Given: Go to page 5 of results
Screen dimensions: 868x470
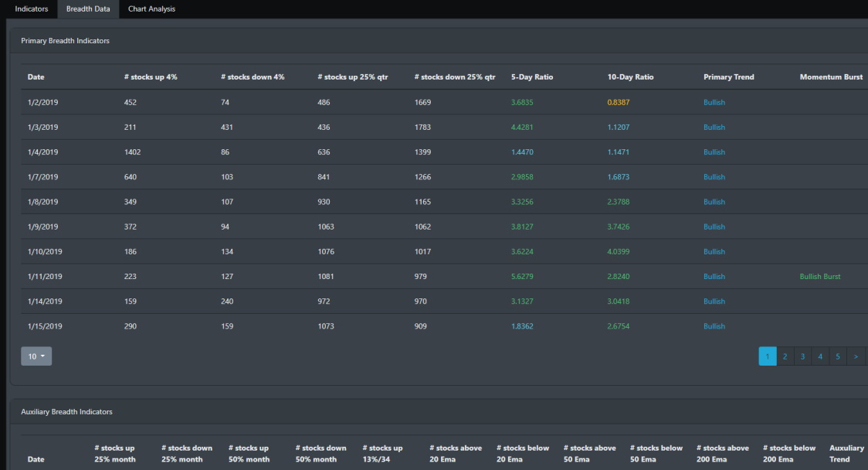Looking at the screenshot, I should tap(838, 356).
